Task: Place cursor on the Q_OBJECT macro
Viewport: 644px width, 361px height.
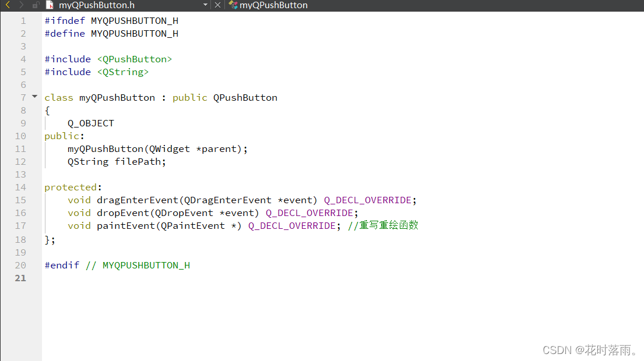Action: tap(90, 123)
